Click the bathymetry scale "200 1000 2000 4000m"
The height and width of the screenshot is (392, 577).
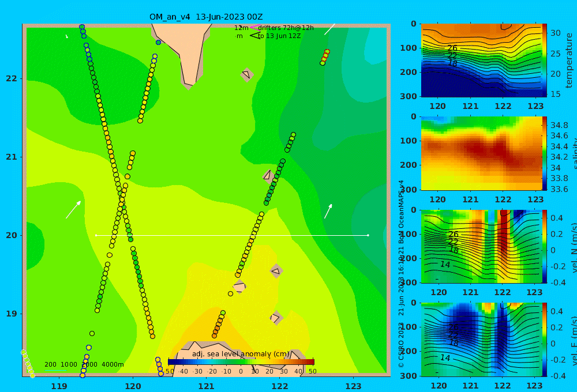click(x=84, y=364)
